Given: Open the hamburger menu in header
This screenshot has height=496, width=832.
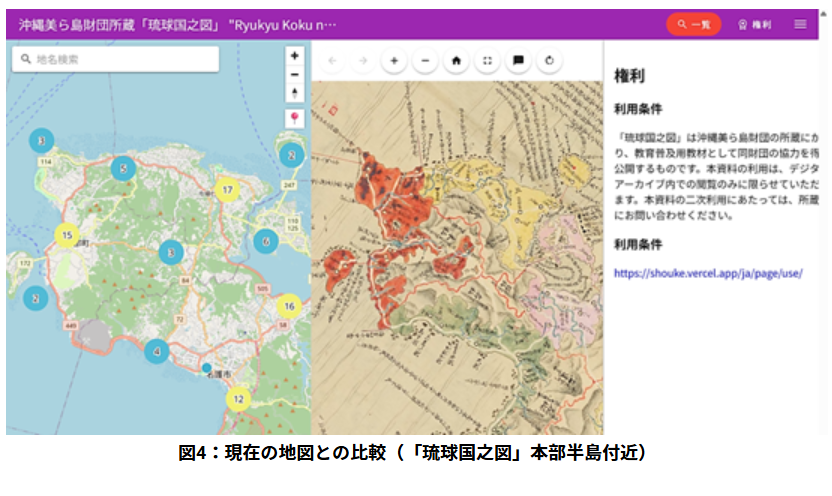Looking at the screenshot, I should pos(800,24).
